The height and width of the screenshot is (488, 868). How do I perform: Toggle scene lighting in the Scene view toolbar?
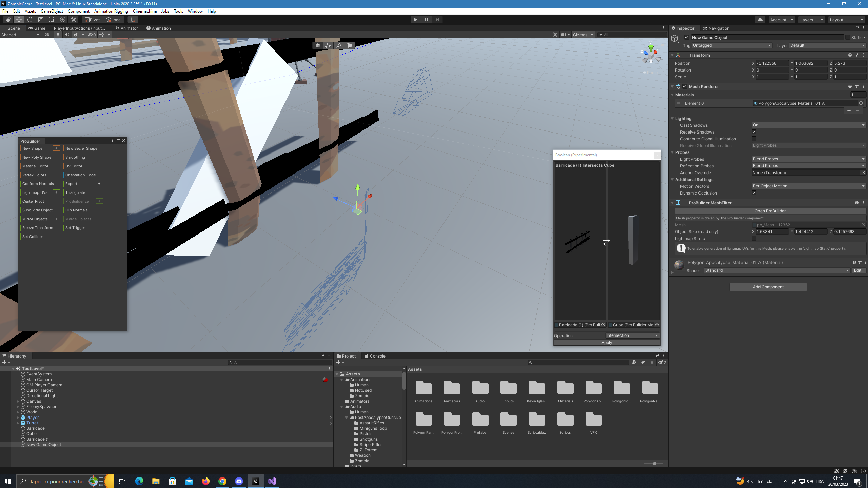click(x=58, y=35)
